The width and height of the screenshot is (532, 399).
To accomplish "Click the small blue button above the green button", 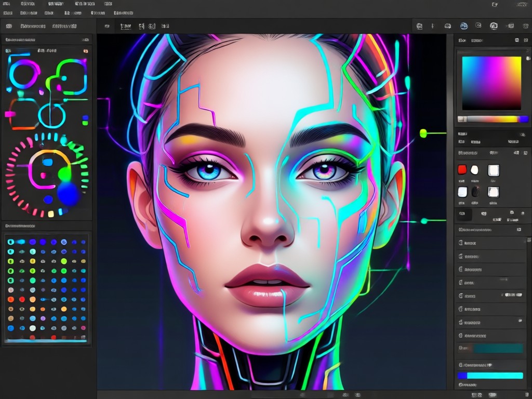I will click(x=85, y=118).
